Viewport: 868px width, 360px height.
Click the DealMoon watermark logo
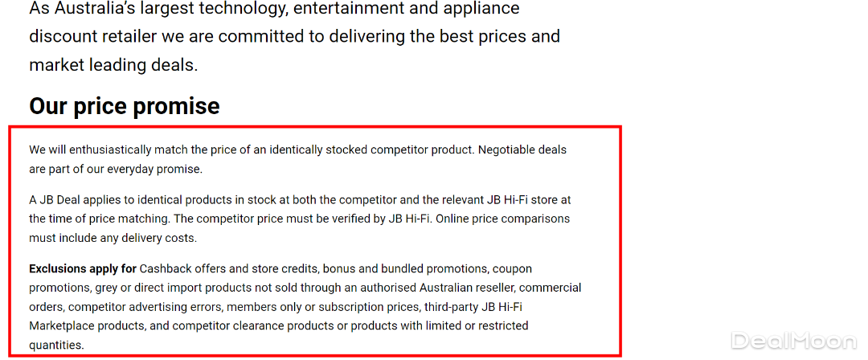click(x=794, y=341)
